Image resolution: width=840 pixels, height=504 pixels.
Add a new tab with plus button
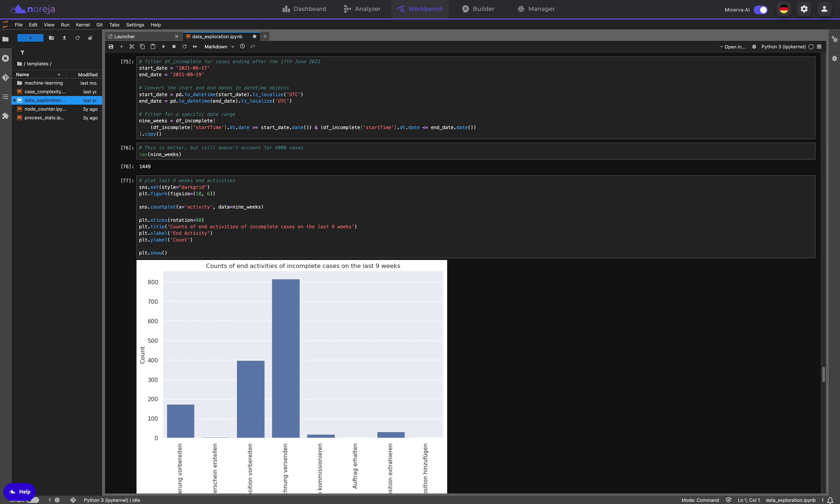265,36
